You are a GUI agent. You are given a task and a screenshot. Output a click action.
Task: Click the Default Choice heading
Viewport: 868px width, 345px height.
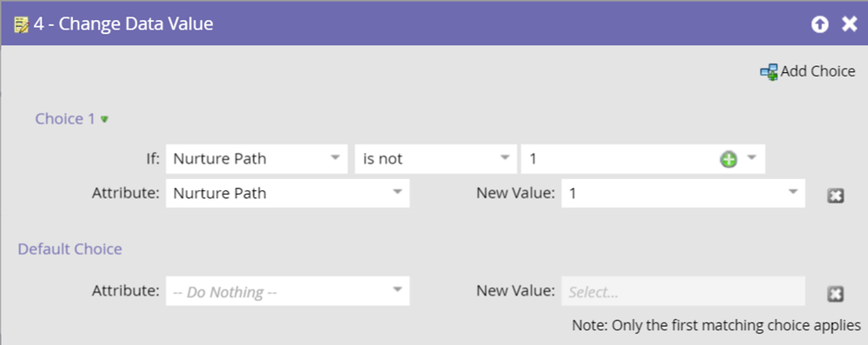coord(70,249)
